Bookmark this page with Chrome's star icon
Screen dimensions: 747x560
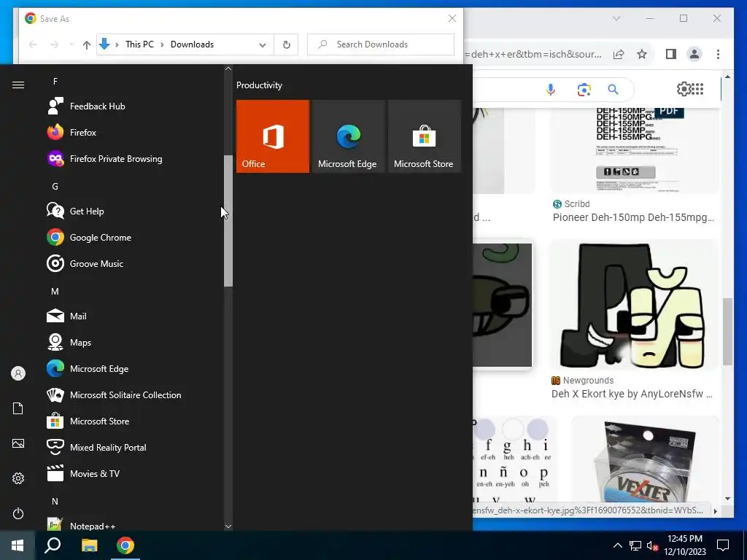[642, 54]
